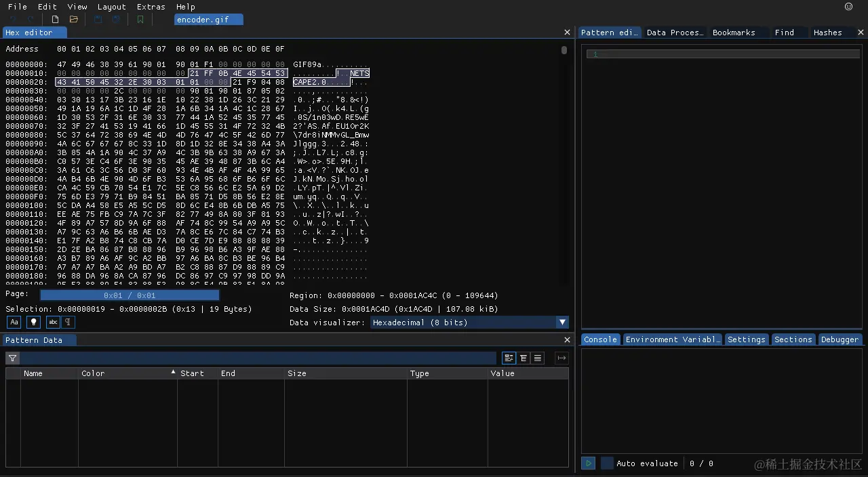Click the Save disk icon in the toolbar
Screen dimensions: 868x477
(x=98, y=20)
